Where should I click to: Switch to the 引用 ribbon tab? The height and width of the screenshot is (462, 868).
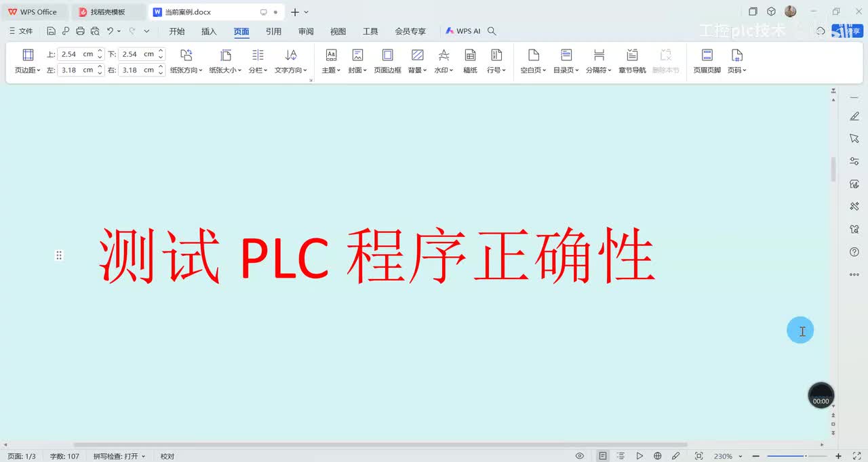tap(273, 31)
